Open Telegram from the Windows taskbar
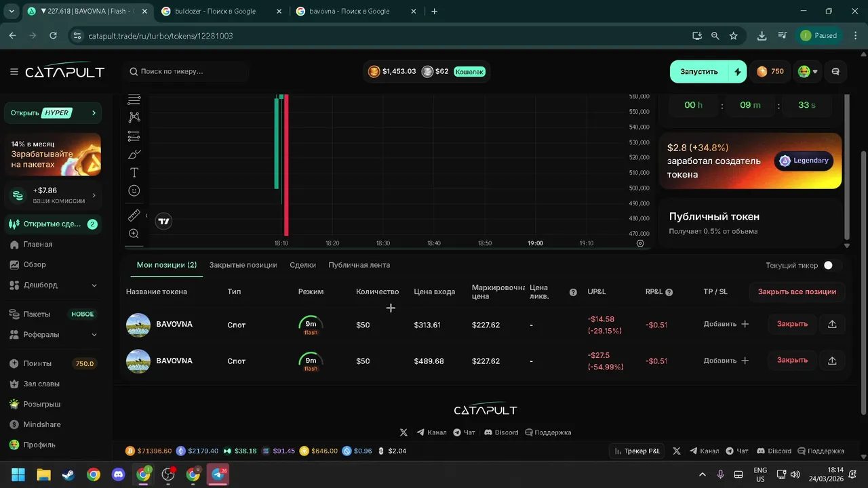This screenshot has width=868, height=488. click(218, 474)
